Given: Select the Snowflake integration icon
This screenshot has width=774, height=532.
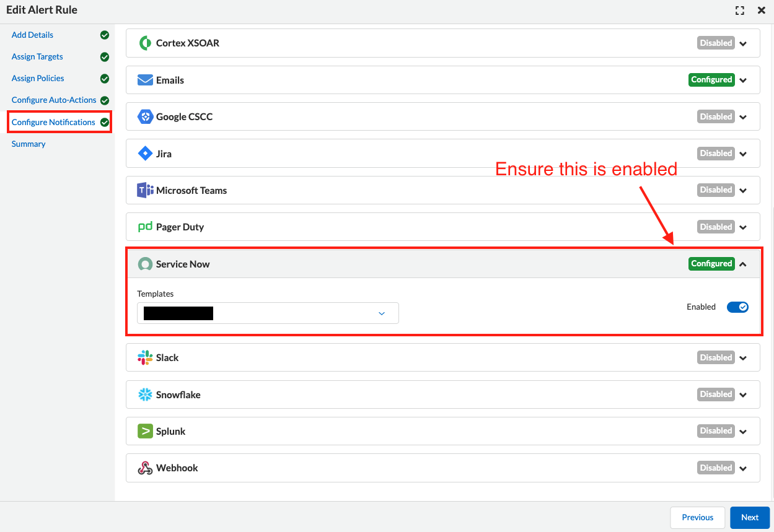Looking at the screenshot, I should tap(144, 394).
